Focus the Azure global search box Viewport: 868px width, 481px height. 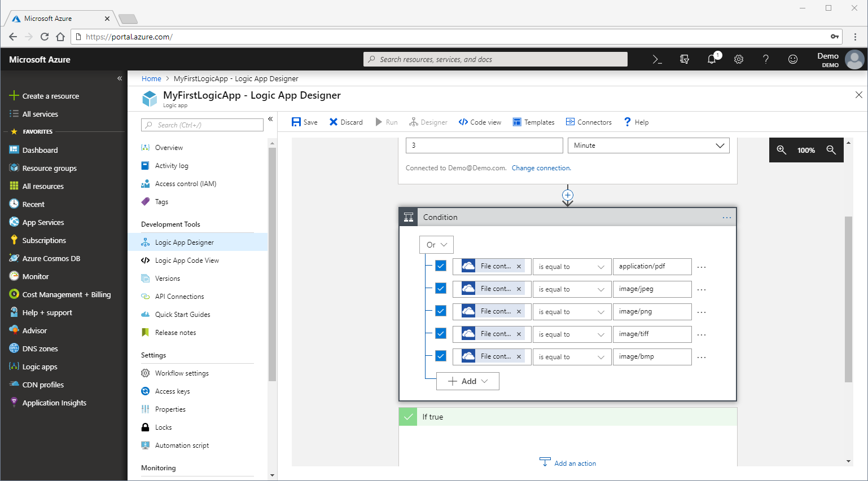coord(496,59)
